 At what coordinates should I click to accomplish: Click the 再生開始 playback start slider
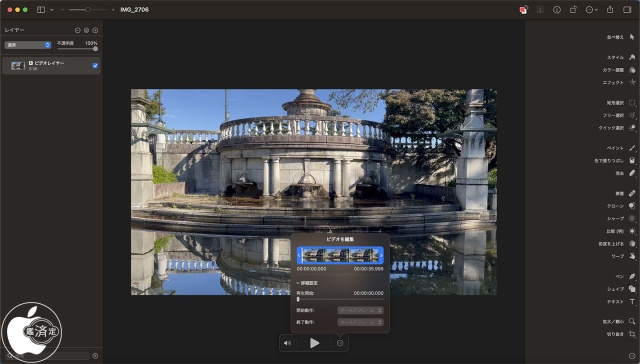[340, 299]
